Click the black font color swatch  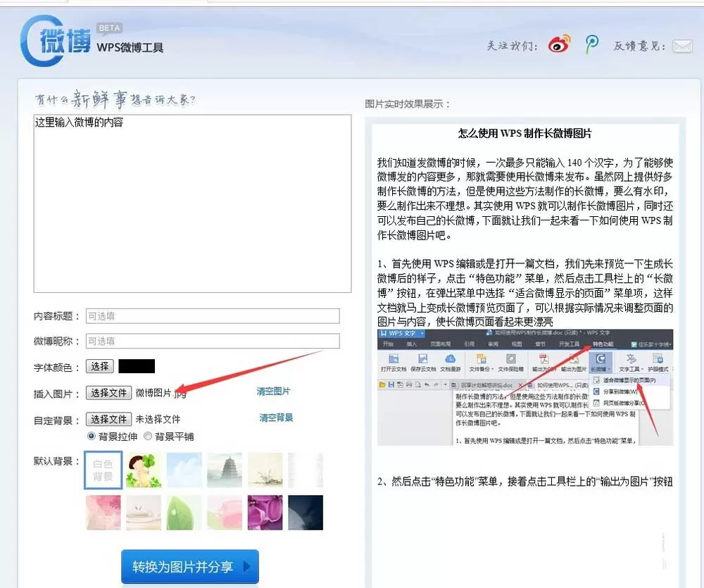(137, 366)
